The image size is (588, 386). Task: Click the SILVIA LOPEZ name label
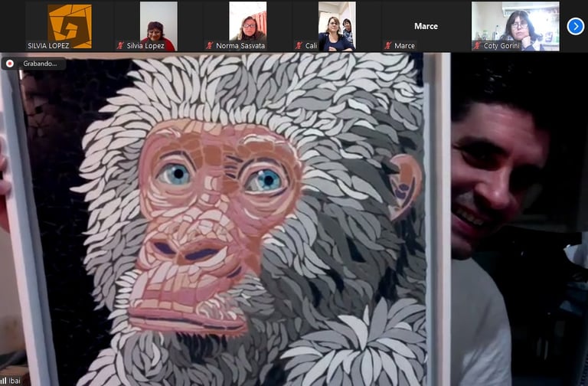(48, 46)
